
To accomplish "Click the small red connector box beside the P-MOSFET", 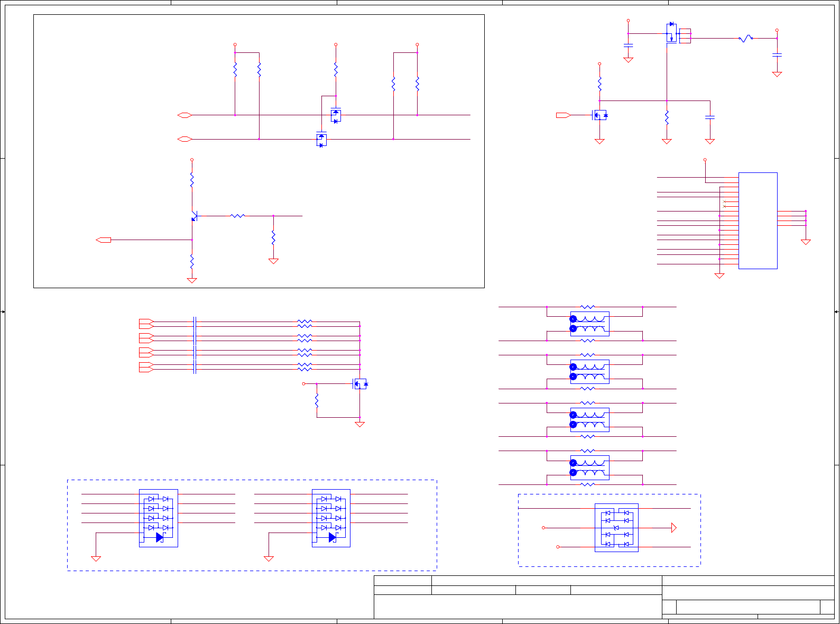I will tap(685, 36).
